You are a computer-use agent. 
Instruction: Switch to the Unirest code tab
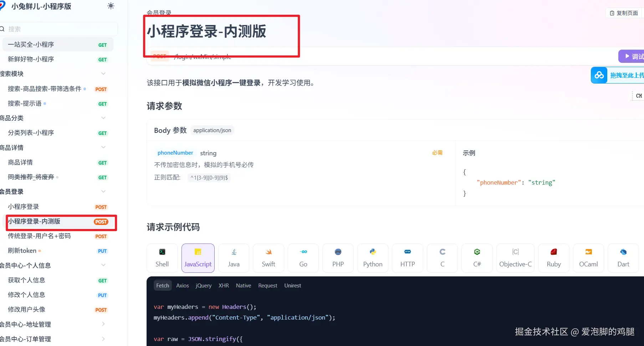pyautogui.click(x=293, y=285)
